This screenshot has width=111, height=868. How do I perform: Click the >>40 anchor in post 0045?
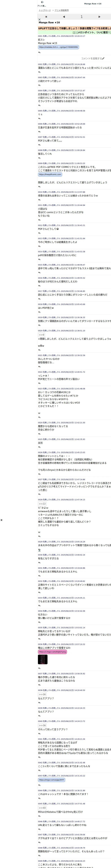coord(42,808)
